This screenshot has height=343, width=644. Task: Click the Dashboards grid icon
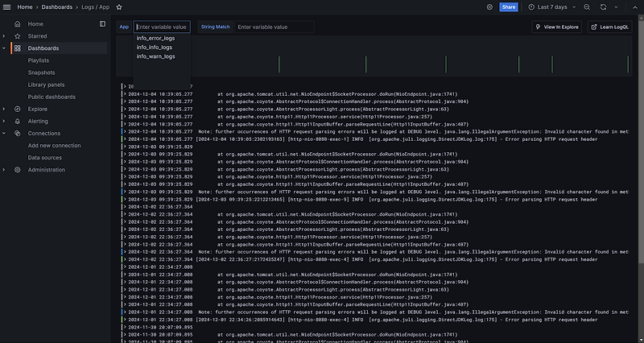[17, 48]
